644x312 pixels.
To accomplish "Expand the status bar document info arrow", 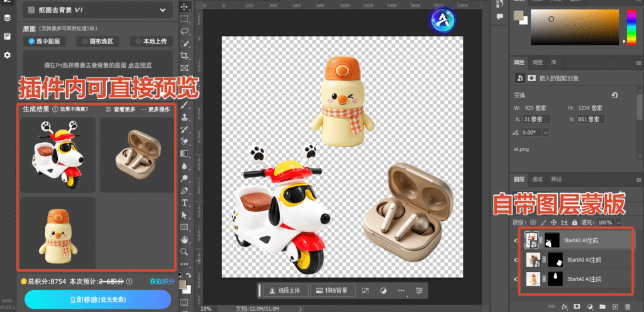I will click(301, 309).
